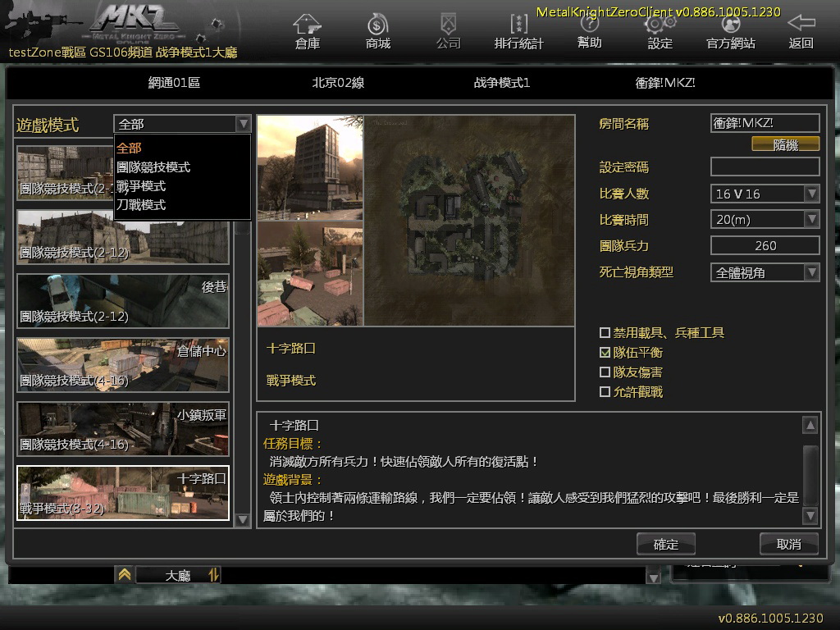Click the 幫助 help icon
The image size is (840, 630).
[x=589, y=25]
